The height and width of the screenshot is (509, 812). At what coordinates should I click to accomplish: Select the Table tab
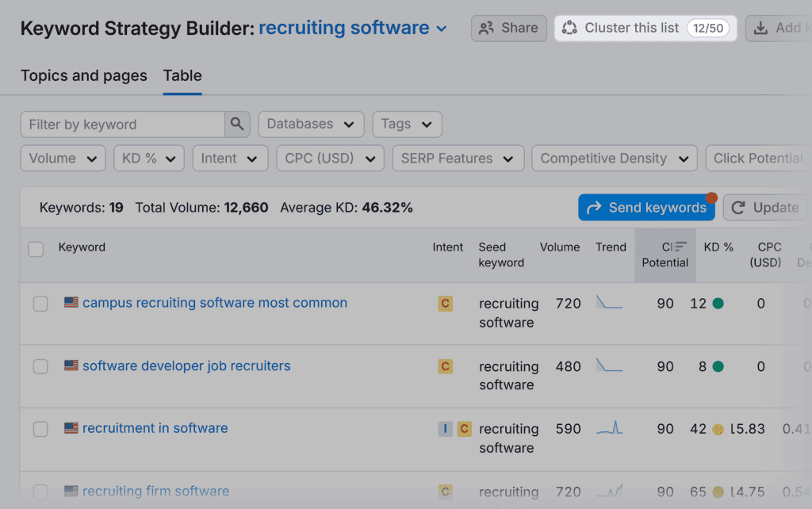(182, 76)
